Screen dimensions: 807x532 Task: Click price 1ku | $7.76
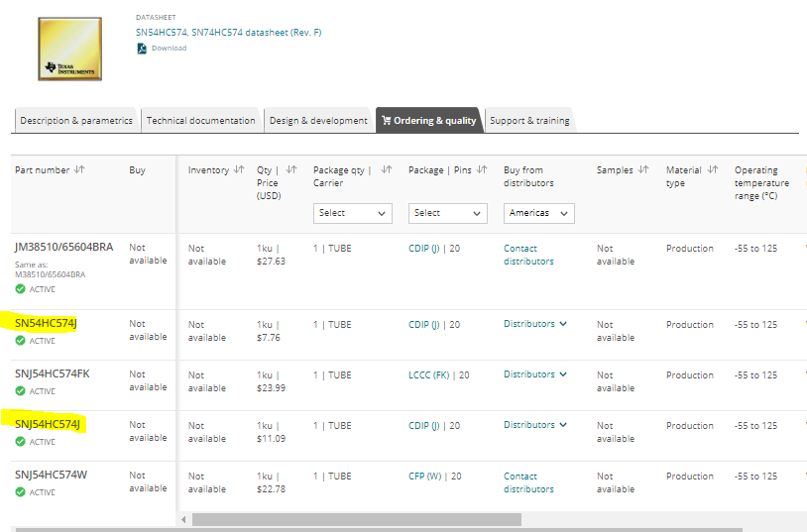[268, 331]
